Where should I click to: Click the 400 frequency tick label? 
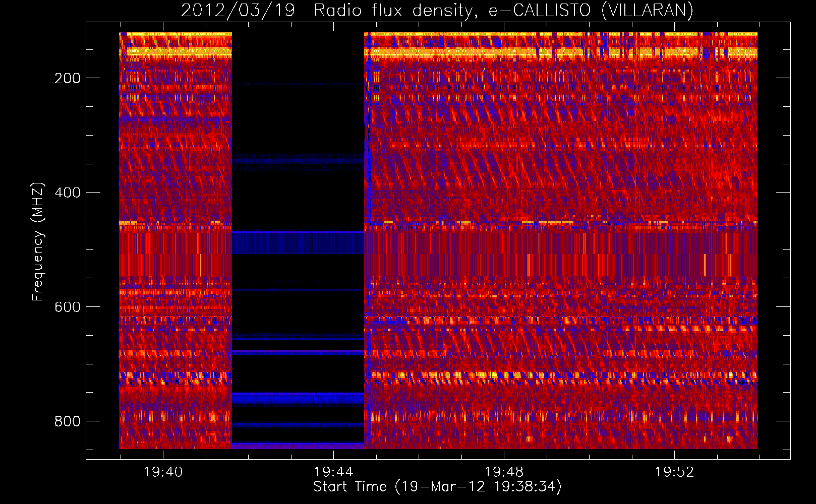68,193
